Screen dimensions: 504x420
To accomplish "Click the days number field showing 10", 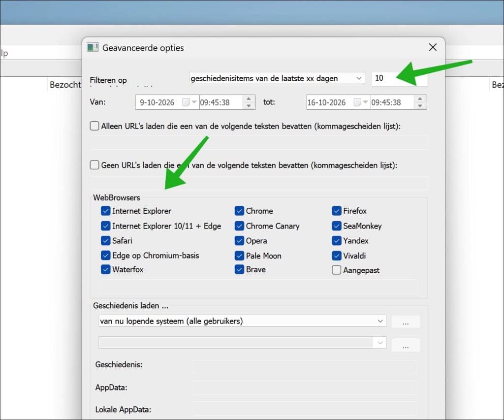I will 400,78.
